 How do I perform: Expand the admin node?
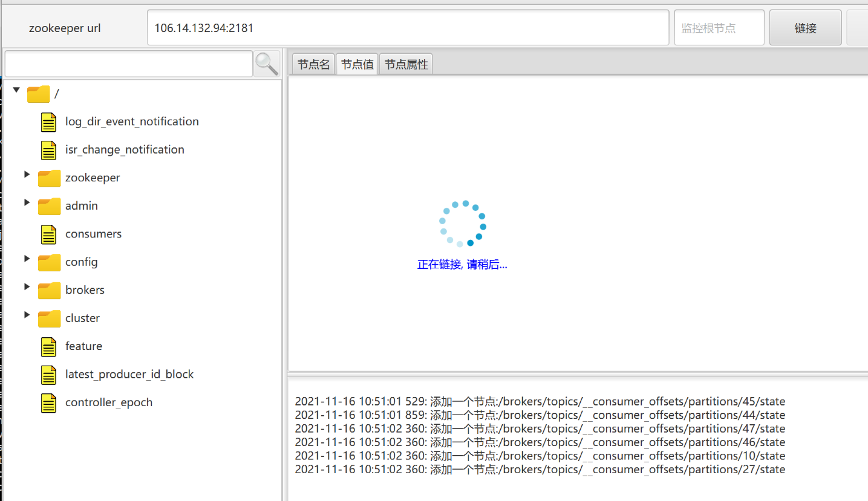[27, 202]
